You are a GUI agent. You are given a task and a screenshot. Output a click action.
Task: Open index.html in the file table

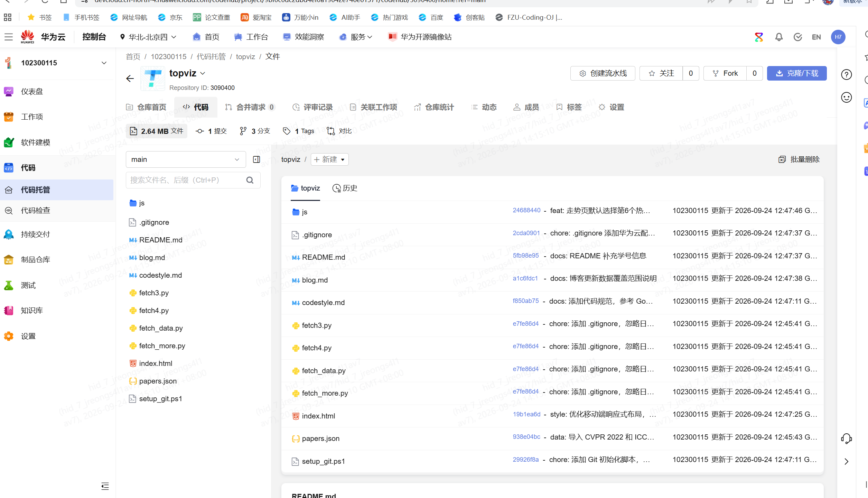click(x=318, y=416)
